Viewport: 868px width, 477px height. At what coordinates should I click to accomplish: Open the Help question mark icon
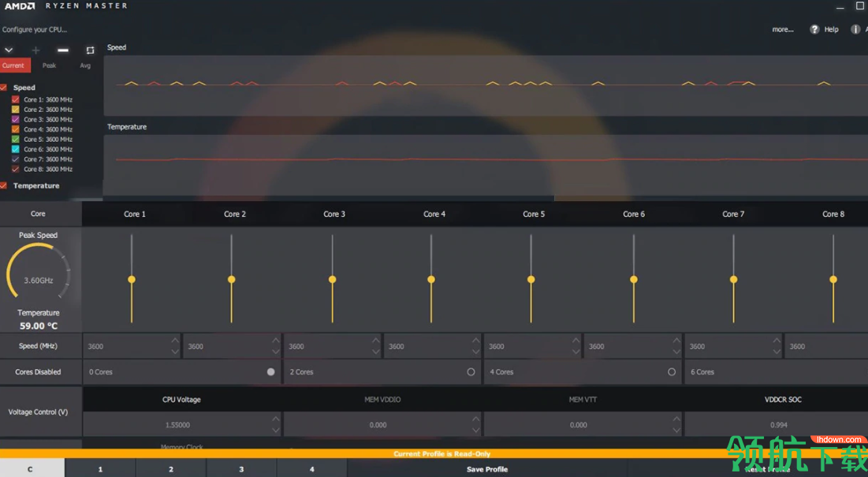click(814, 29)
